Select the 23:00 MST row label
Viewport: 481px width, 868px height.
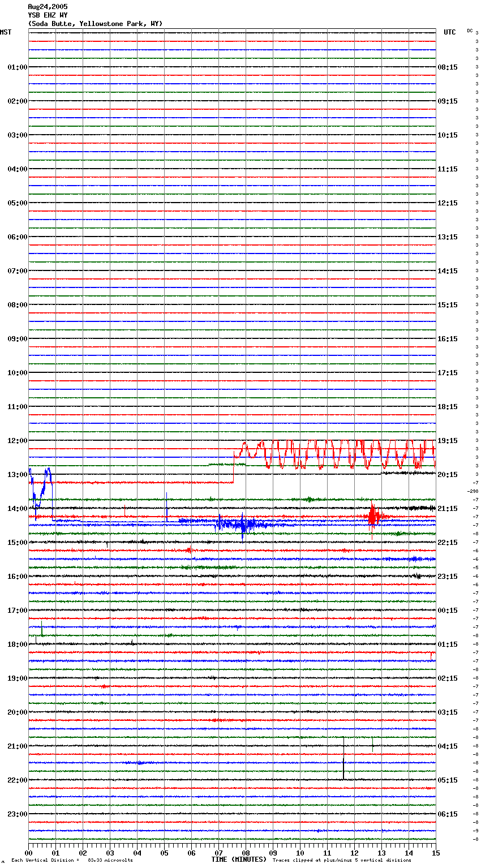coord(18,814)
